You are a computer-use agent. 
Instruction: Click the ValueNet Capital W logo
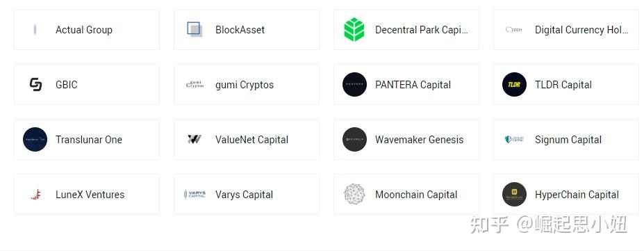(195, 139)
